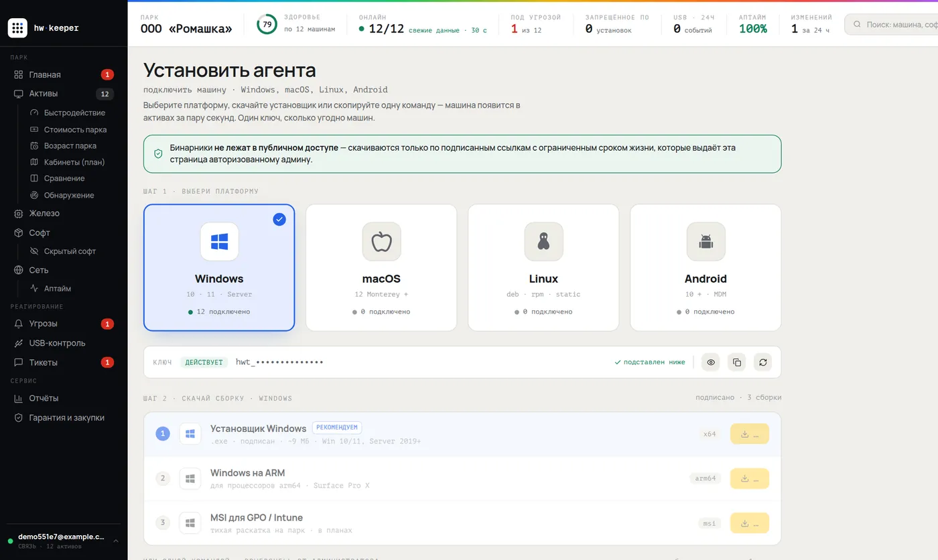Viewport: 938px width, 560px height.
Task: Click the ООО «Ромашка» park name
Action: pyautogui.click(x=186, y=29)
